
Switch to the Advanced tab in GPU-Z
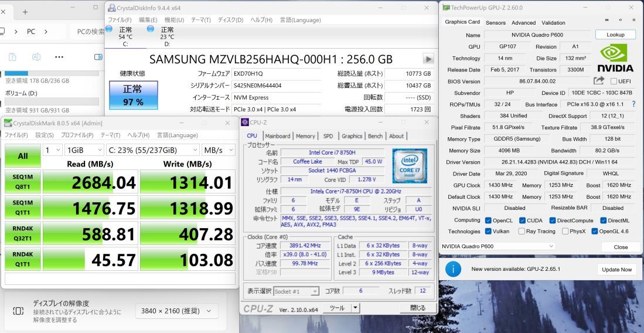tap(524, 23)
